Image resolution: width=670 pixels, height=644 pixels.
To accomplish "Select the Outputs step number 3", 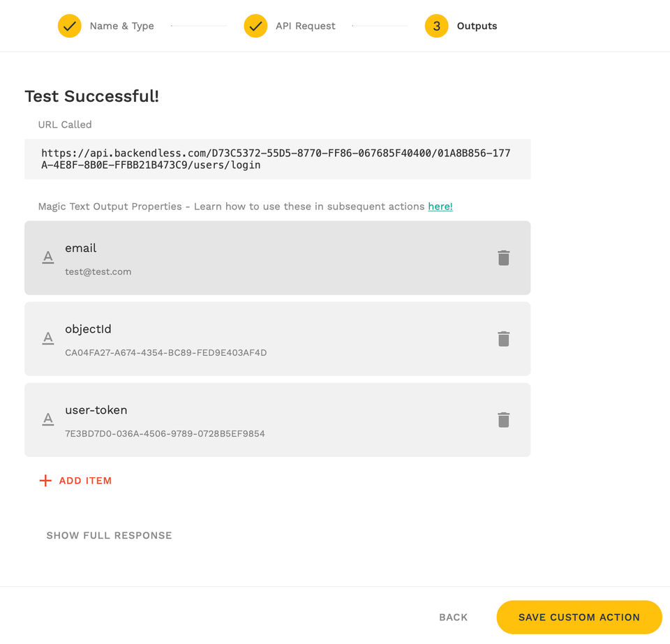I will point(436,26).
